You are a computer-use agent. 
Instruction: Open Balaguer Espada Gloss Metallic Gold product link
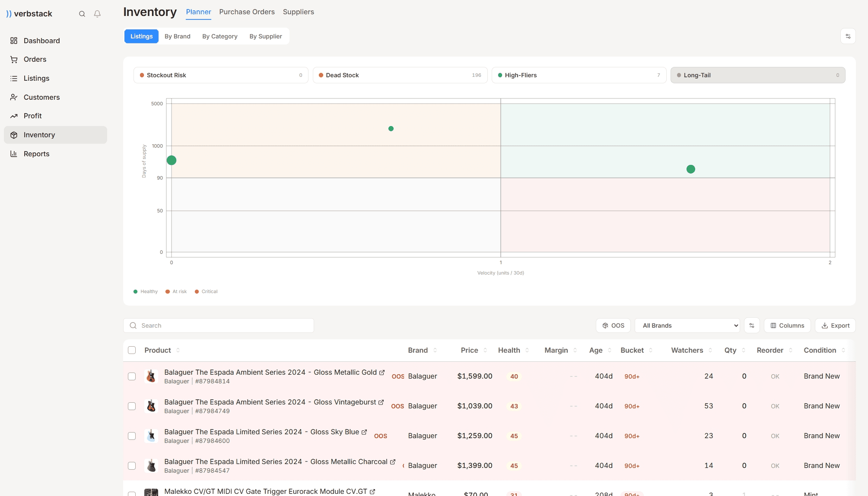coord(270,372)
